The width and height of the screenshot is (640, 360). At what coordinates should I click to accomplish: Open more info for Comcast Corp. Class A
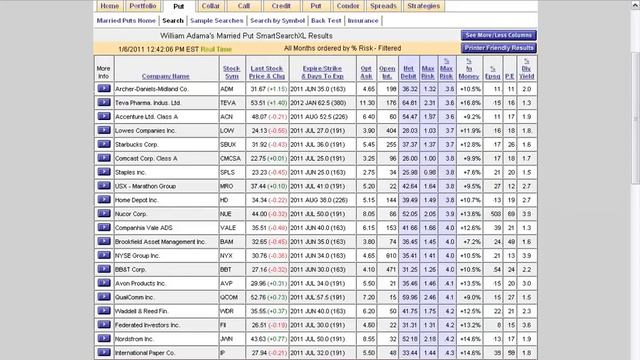[104, 158]
